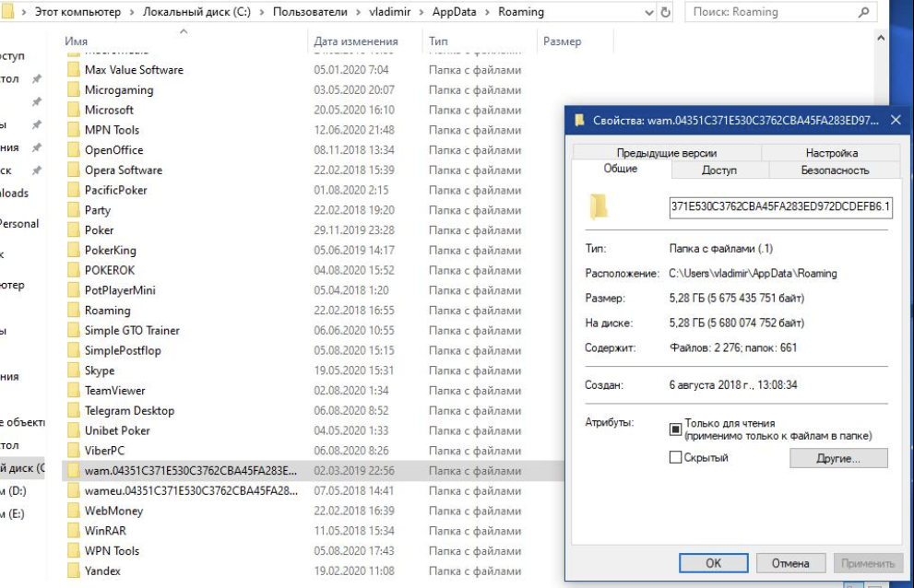Click the Max Value Software folder icon
The width and height of the screenshot is (914, 588).
[74, 70]
